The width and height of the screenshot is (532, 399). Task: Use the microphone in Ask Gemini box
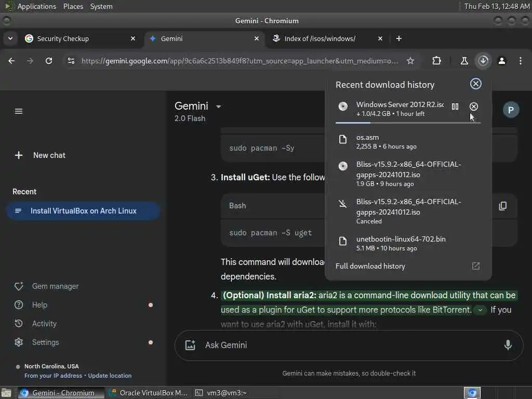coord(508,345)
